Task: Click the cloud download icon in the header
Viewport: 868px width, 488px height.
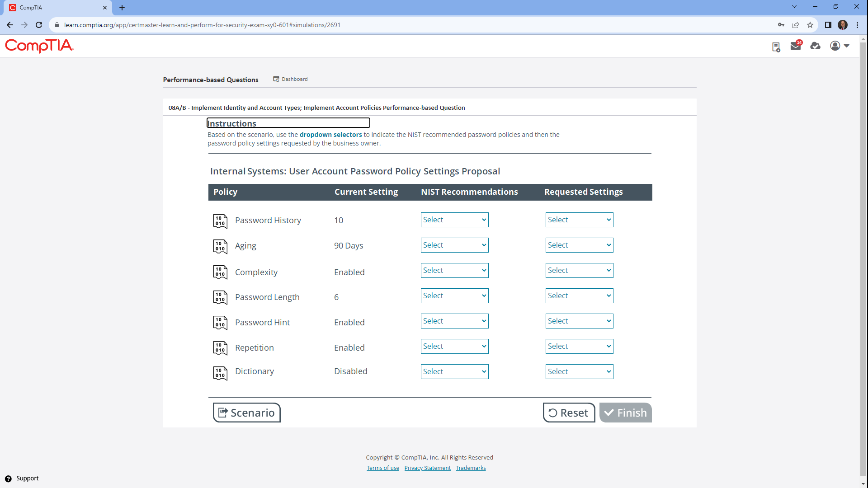Action: point(815,46)
